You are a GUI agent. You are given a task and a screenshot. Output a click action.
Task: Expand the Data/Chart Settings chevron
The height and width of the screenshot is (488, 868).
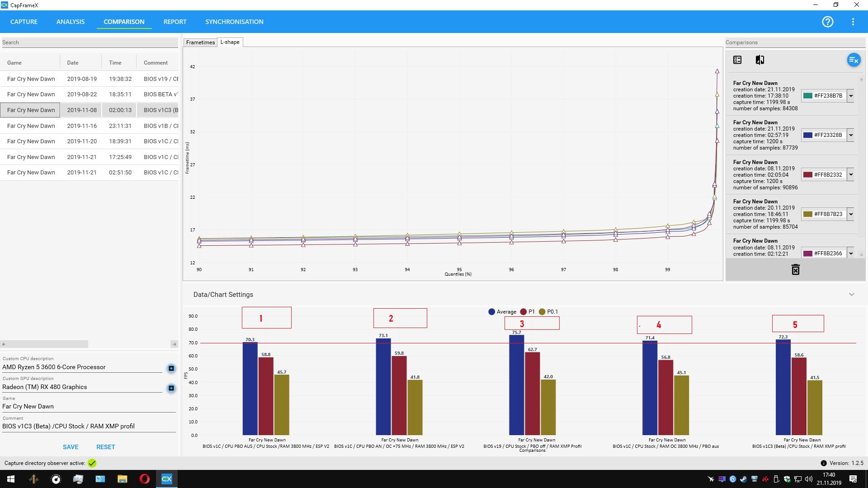coord(851,295)
